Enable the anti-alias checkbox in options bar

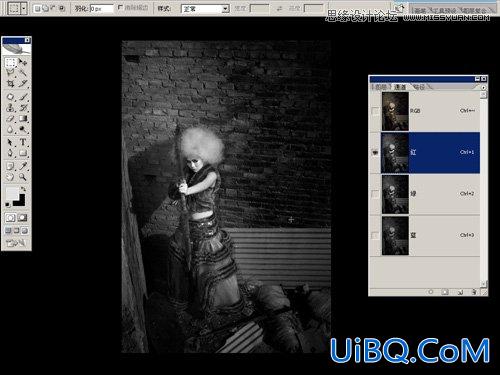[x=121, y=7]
